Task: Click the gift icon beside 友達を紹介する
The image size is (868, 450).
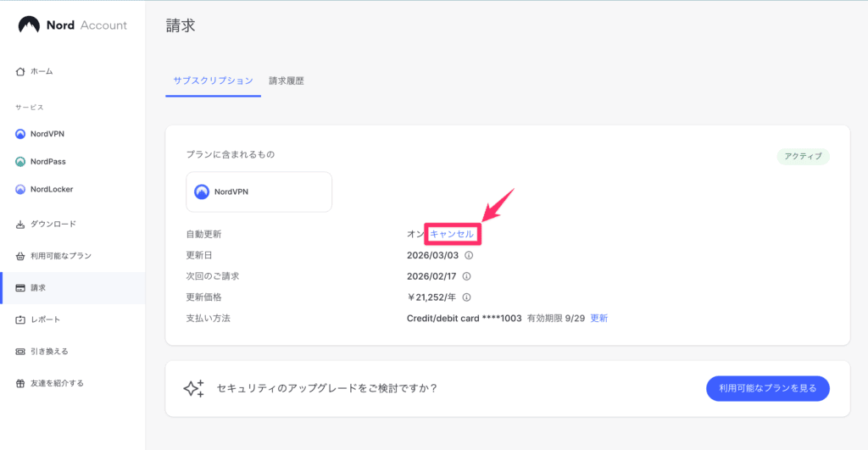Action: tap(20, 384)
